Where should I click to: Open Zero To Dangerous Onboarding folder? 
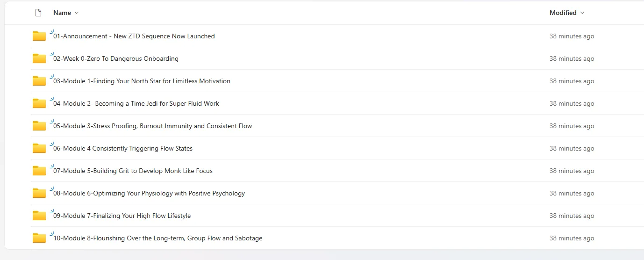click(116, 58)
